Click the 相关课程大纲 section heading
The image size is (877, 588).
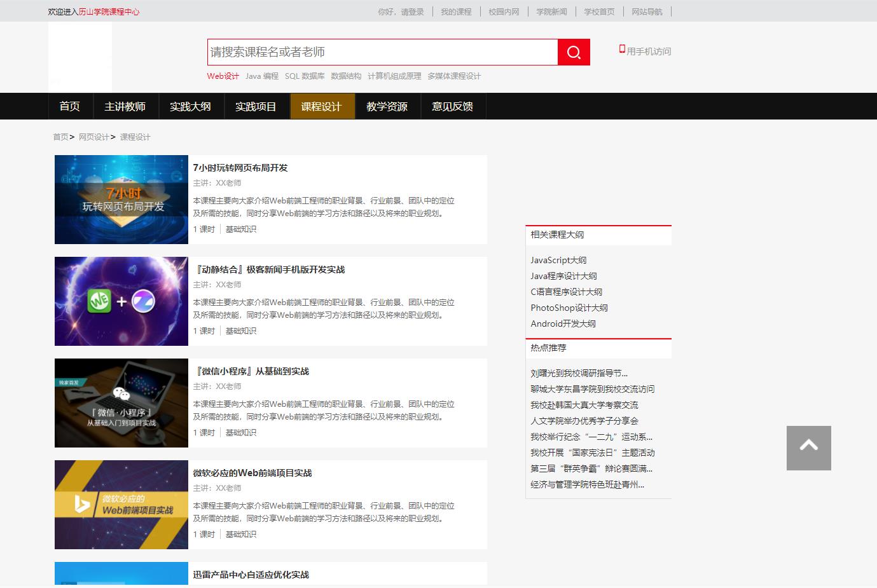pyautogui.click(x=557, y=235)
